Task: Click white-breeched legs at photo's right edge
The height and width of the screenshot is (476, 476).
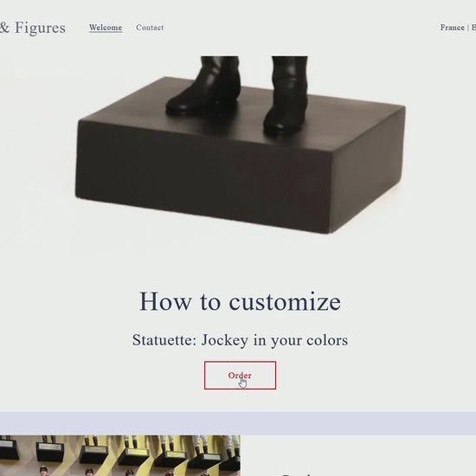Action: [x=233, y=444]
